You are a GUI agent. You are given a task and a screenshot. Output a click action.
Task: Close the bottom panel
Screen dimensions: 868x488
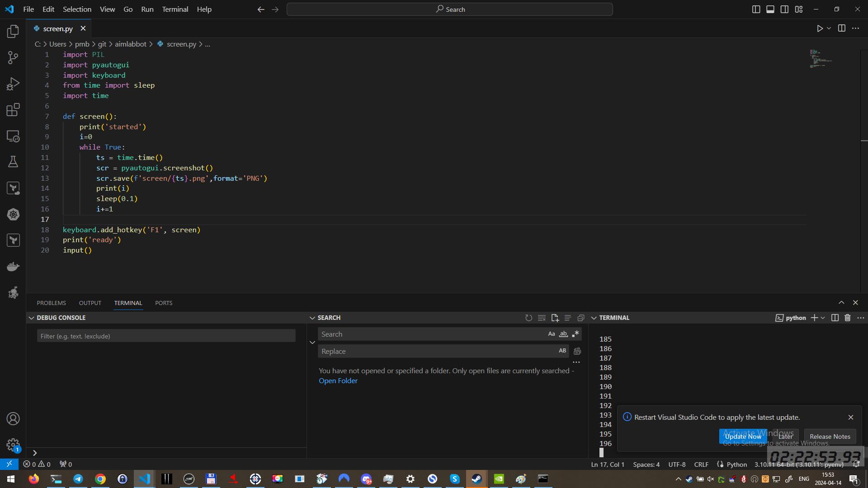855,302
